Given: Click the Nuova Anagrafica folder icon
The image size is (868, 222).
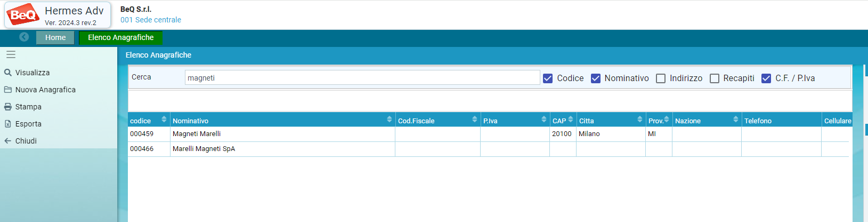Looking at the screenshot, I should [8, 90].
